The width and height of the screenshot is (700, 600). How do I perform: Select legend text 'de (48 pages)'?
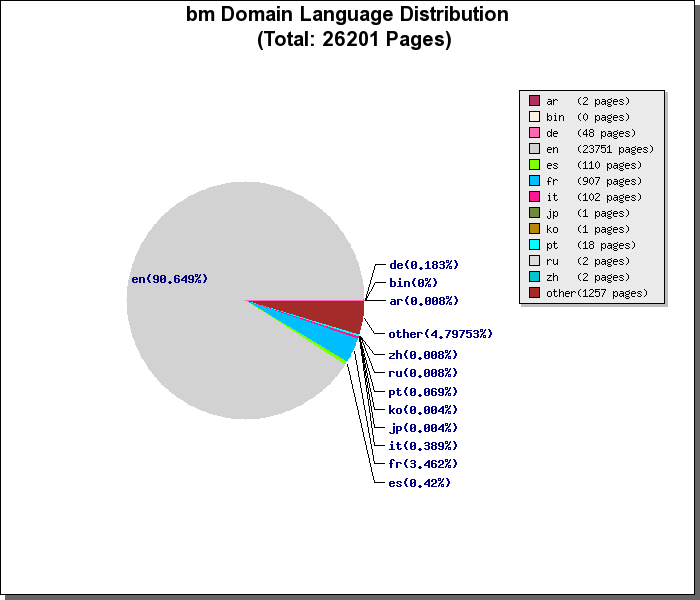591,133
